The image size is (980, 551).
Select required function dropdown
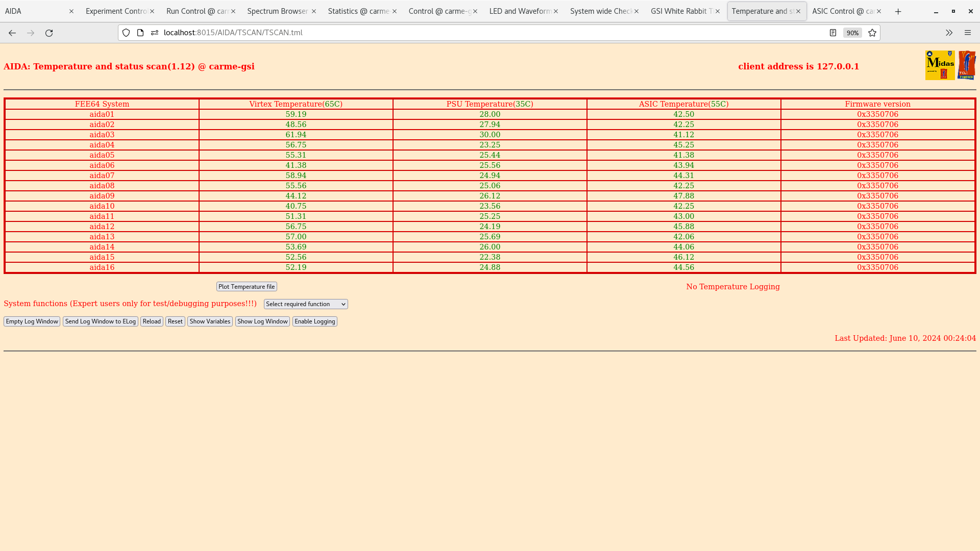click(306, 304)
